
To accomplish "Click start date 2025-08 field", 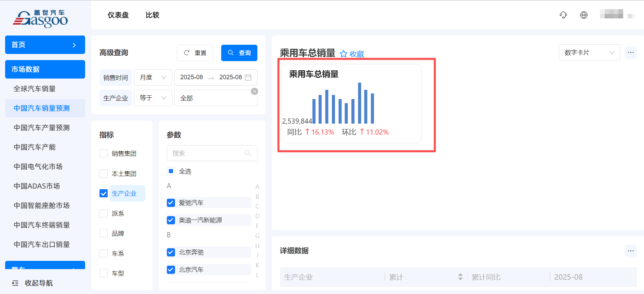I will pos(191,78).
